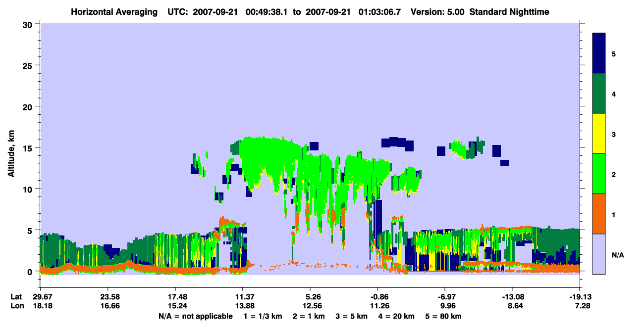Screen dimensions: 644x330
Task: Click the legend text 'N/A = not applicable'
Action: click(x=195, y=316)
